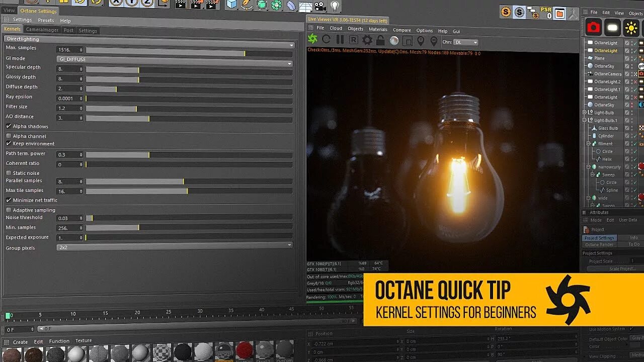The width and height of the screenshot is (644, 362).
Task: Collapse the filiment object hierarchy
Action: point(588,144)
